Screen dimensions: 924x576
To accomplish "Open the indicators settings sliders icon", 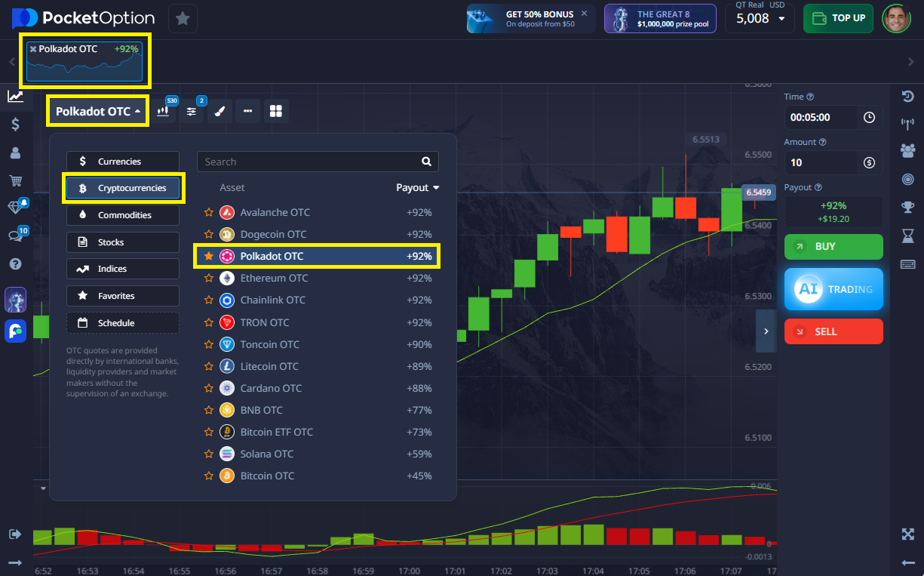I will (192, 112).
